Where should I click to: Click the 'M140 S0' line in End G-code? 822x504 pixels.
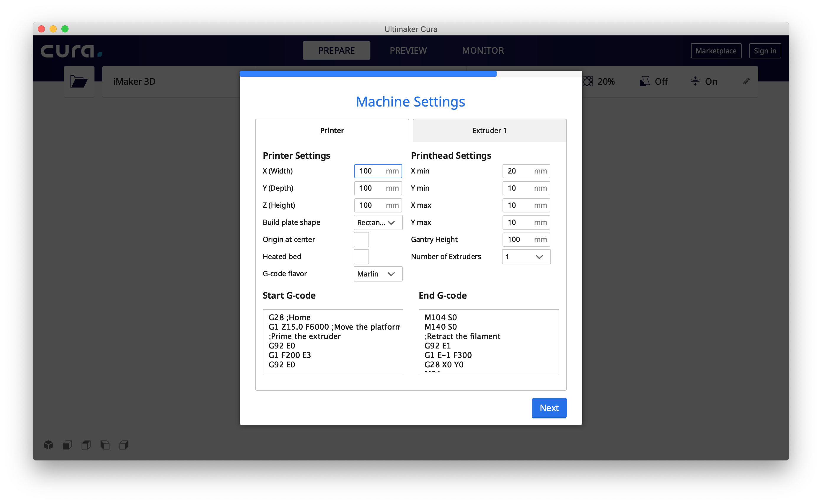pos(440,327)
